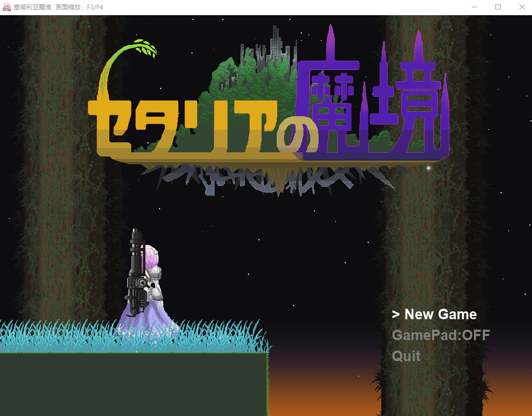
Task: Close the game window
Action: pos(522,7)
